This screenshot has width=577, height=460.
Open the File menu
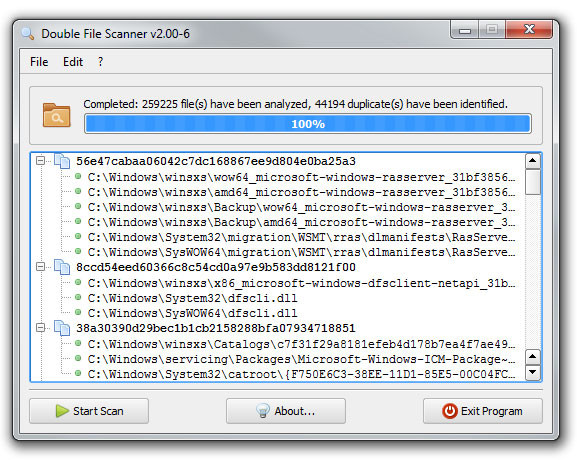click(39, 62)
